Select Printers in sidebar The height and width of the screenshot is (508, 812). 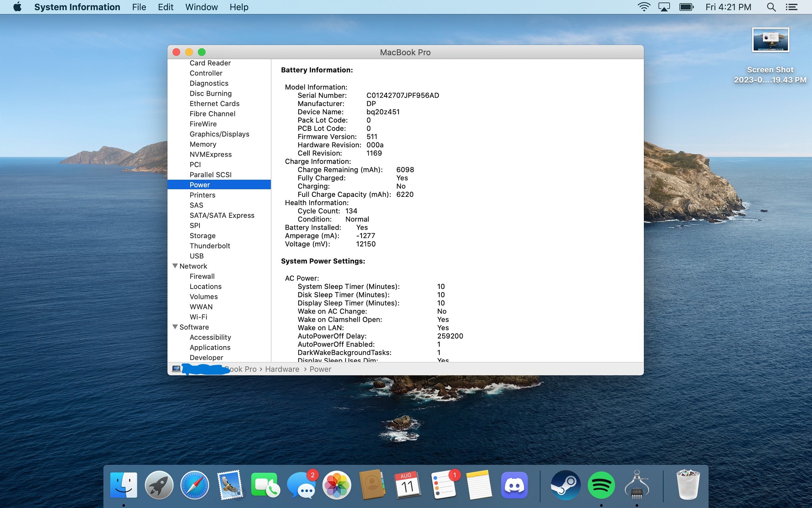coord(202,195)
